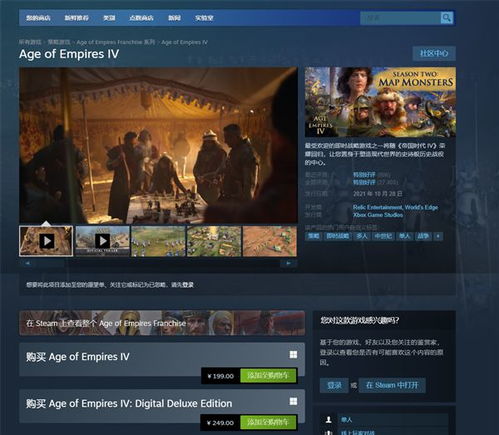Click the ¥ 249.00 price label
The height and width of the screenshot is (435, 499).
click(x=220, y=423)
